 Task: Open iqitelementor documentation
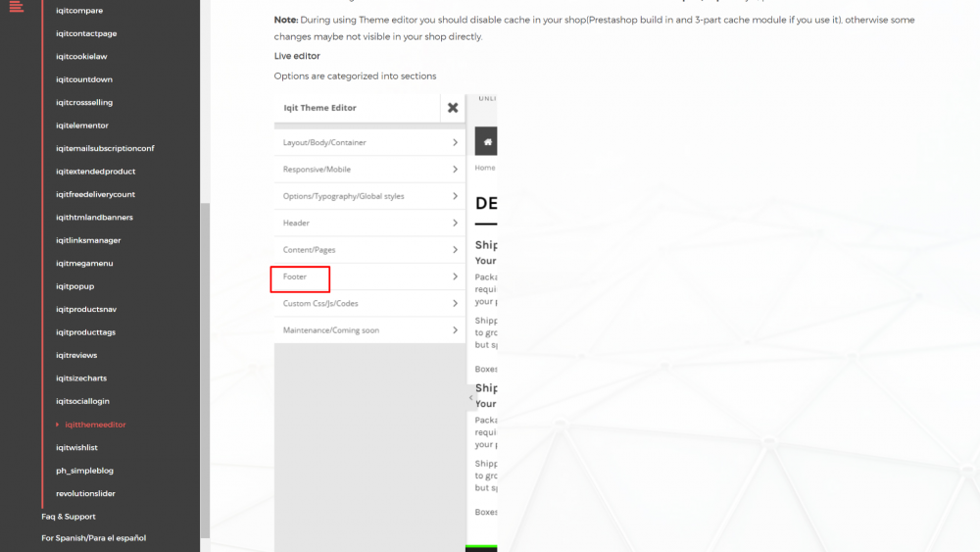coord(82,125)
